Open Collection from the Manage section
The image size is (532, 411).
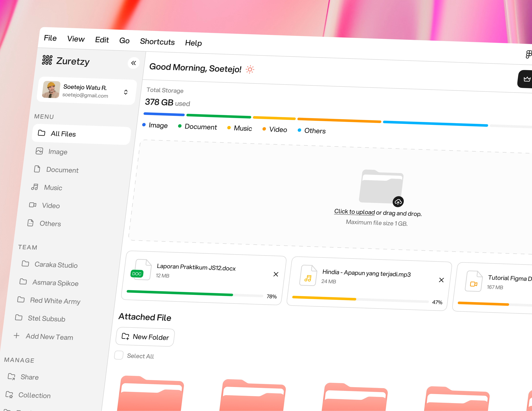pyautogui.click(x=34, y=395)
